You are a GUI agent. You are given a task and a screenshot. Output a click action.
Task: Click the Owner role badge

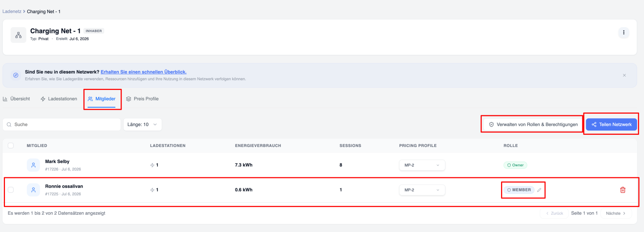[x=515, y=165]
